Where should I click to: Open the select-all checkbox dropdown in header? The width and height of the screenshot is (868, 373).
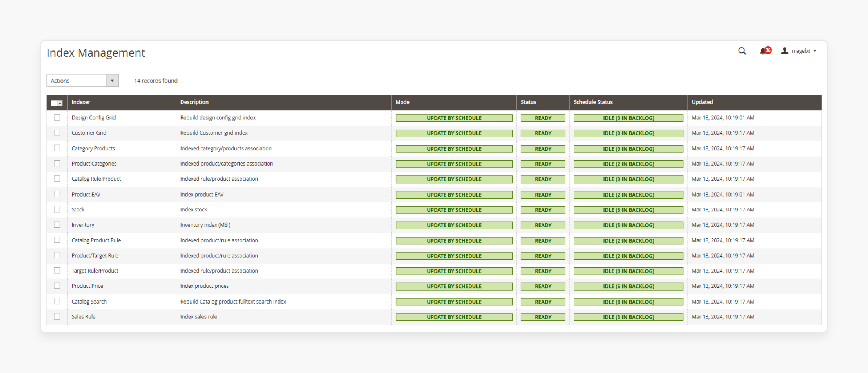57,103
